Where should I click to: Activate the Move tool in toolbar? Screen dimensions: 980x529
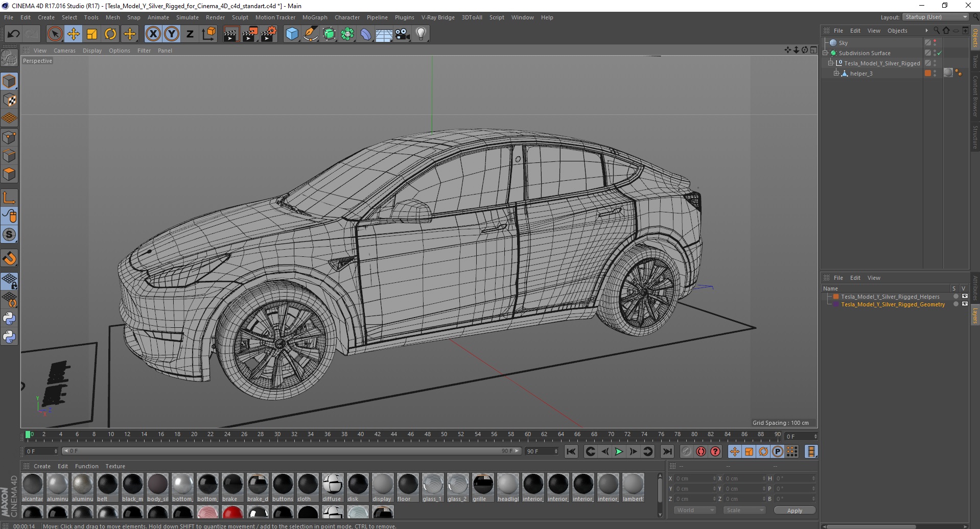click(x=73, y=34)
